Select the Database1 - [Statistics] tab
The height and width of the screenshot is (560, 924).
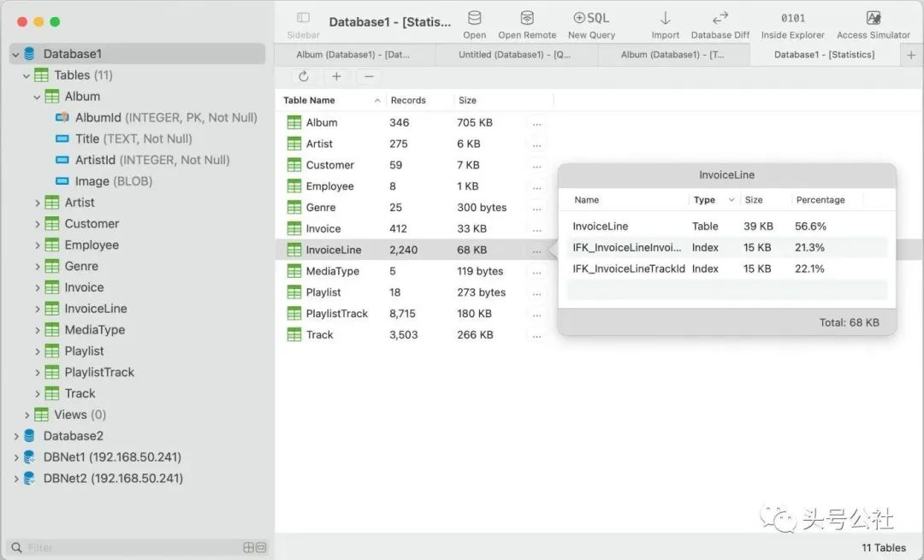tap(823, 55)
